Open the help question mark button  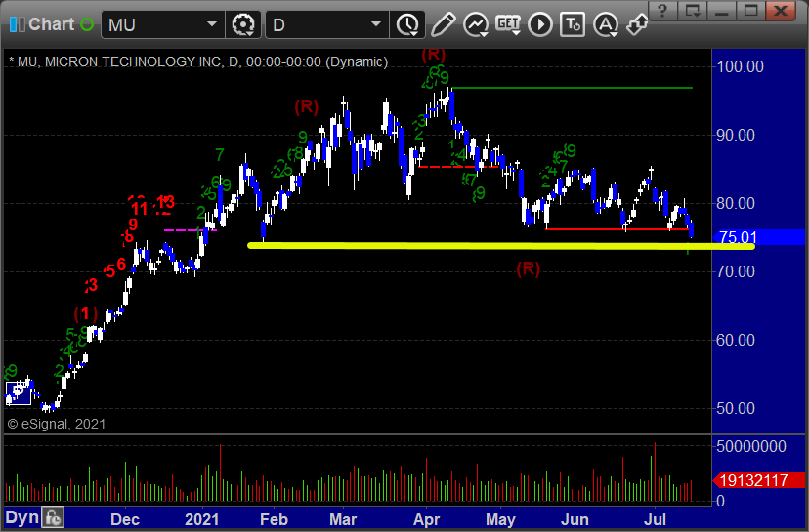(662, 11)
